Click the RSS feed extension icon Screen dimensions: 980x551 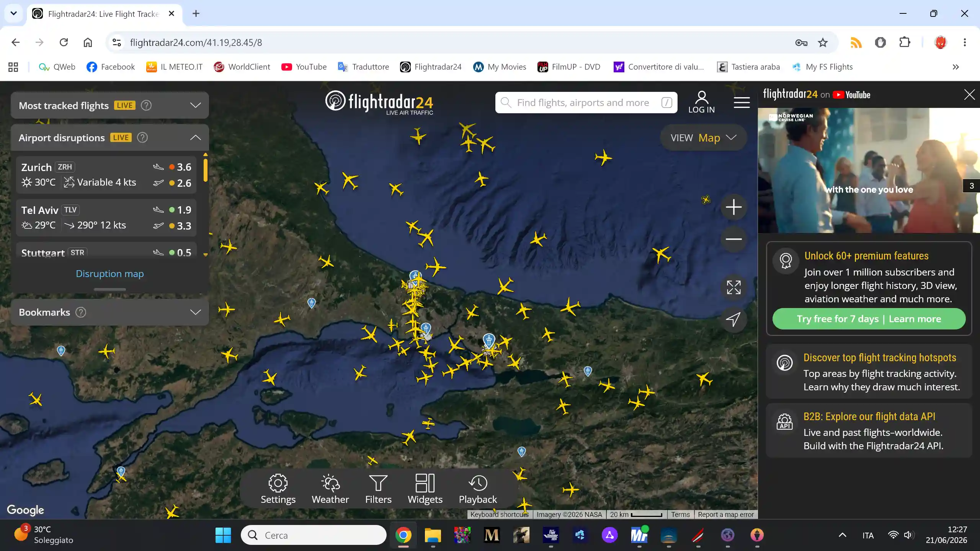point(856,42)
